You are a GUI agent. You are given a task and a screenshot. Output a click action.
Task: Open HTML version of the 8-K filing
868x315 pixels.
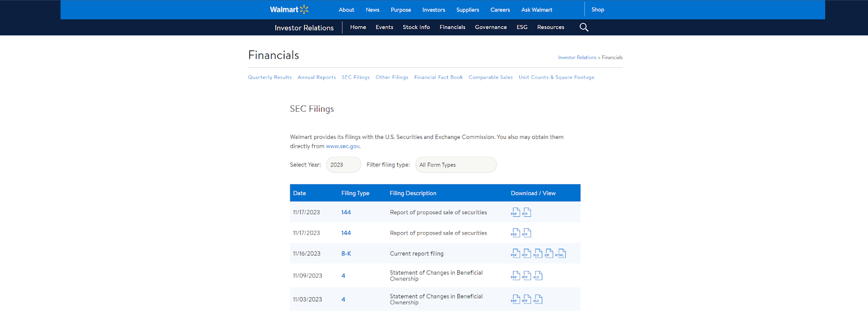[x=560, y=254]
